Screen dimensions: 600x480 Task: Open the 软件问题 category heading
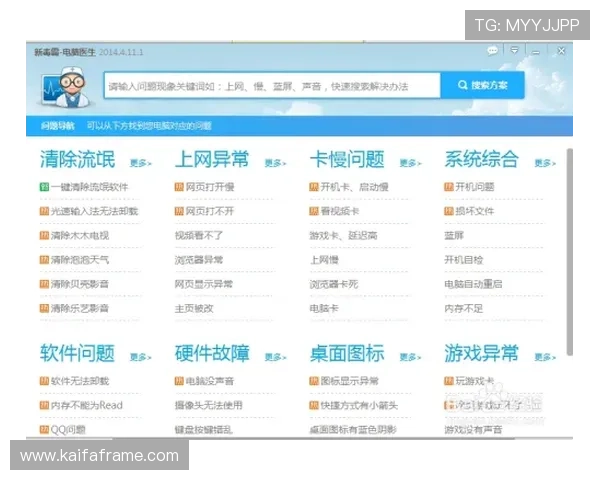pyautogui.click(x=77, y=353)
